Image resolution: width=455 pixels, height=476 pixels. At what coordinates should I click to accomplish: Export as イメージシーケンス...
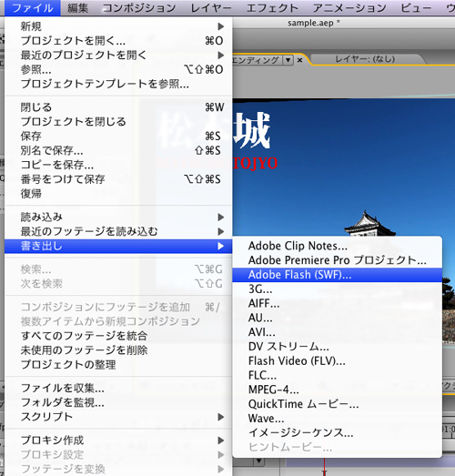pos(338,432)
